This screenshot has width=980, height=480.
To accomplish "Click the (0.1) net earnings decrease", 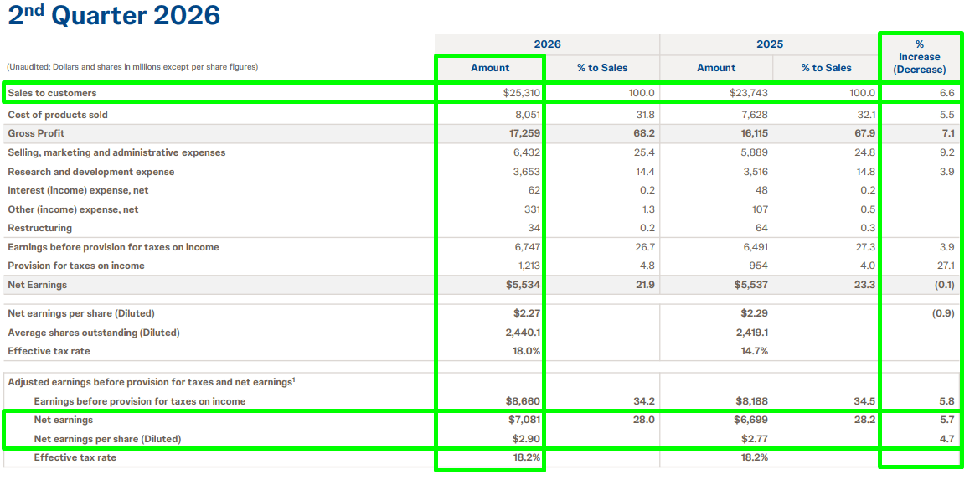I will click(945, 285).
